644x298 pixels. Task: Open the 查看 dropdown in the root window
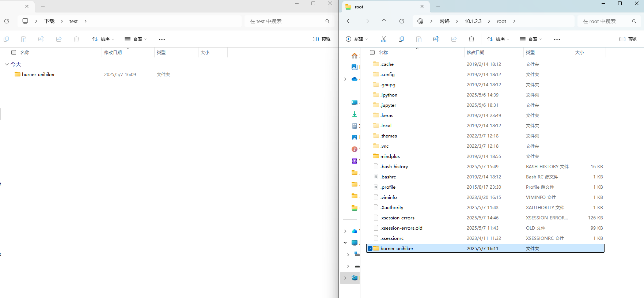(x=531, y=39)
